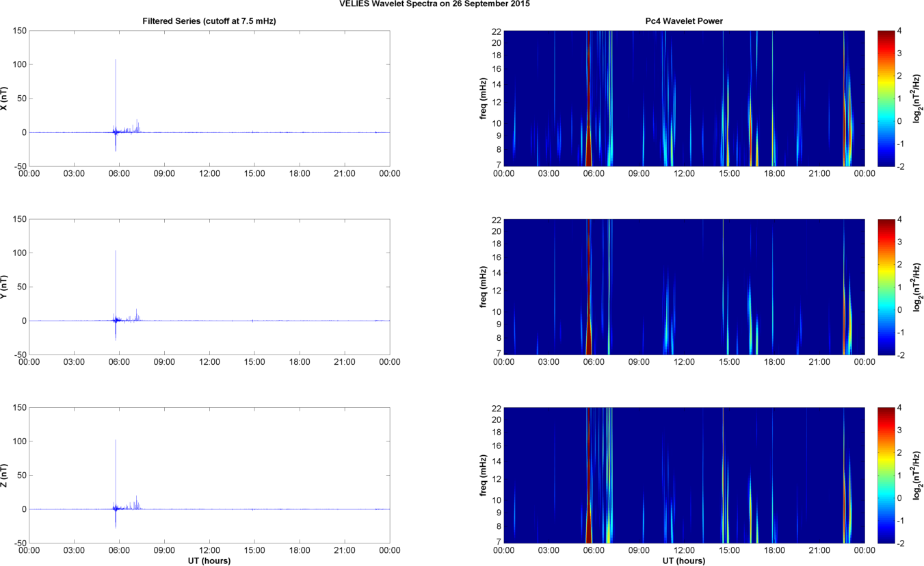Click the Z (nT) axis label
This screenshot has width=924, height=566.
(4, 475)
